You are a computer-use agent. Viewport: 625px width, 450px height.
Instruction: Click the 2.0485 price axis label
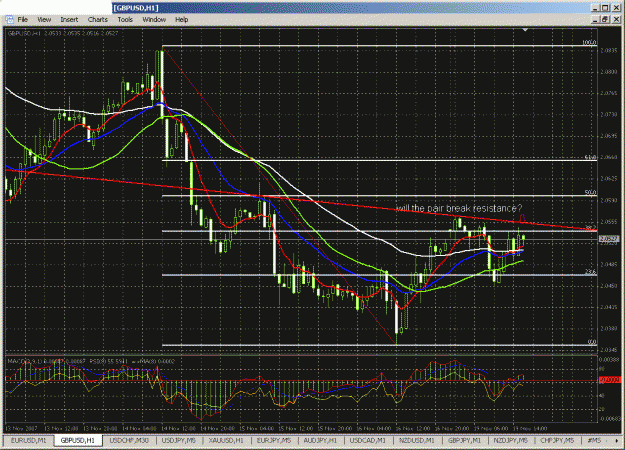pyautogui.click(x=609, y=264)
